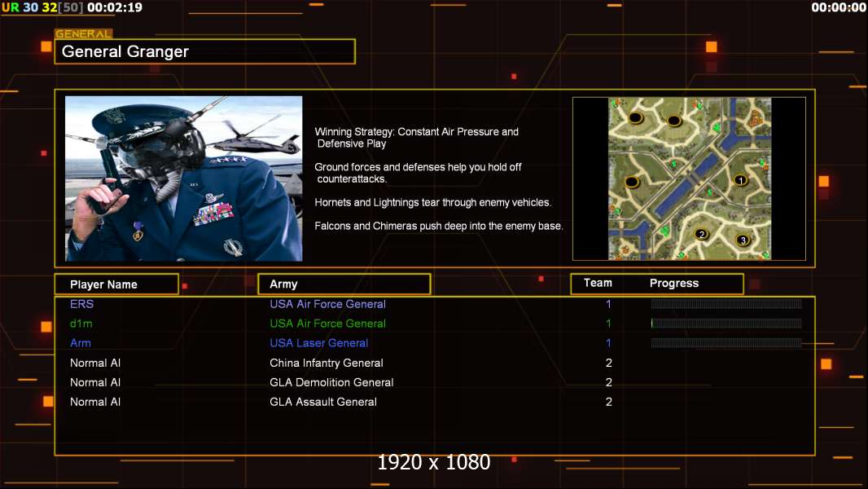Click d1m's USA Air Force General army

[327, 324]
